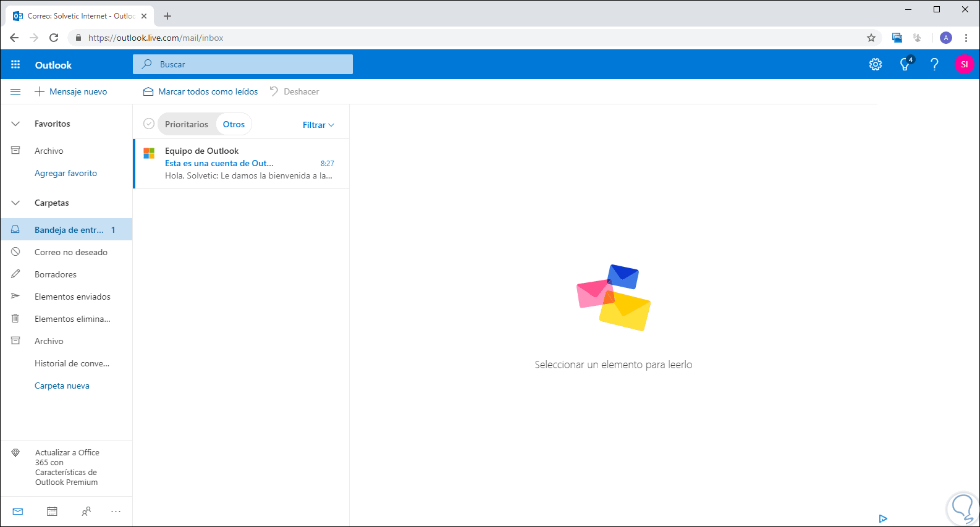The image size is (980, 527).
Task: Click Actualizar a Office 365 link
Action: pos(67,467)
